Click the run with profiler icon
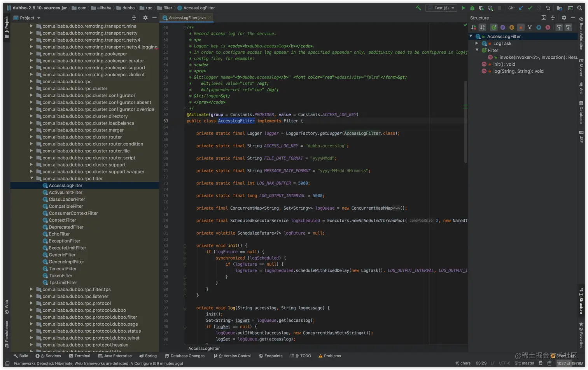This screenshot has width=588, height=370. 490,8
